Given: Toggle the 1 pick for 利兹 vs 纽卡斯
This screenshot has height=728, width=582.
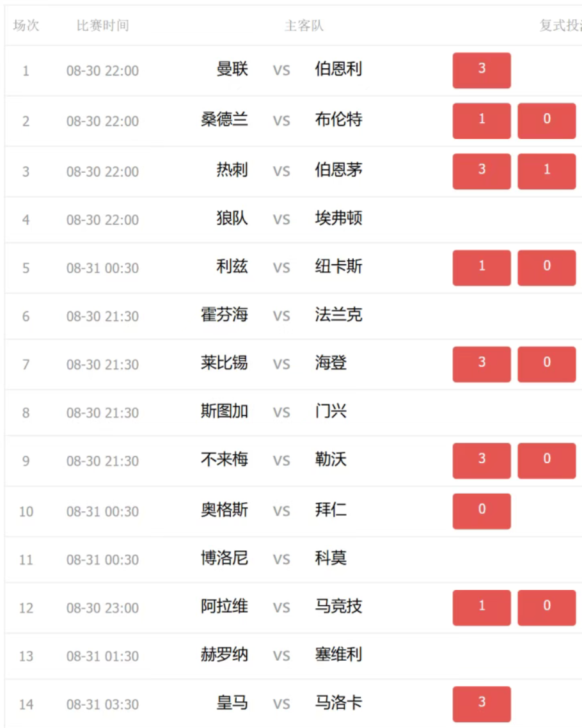Looking at the screenshot, I should pos(482,268).
